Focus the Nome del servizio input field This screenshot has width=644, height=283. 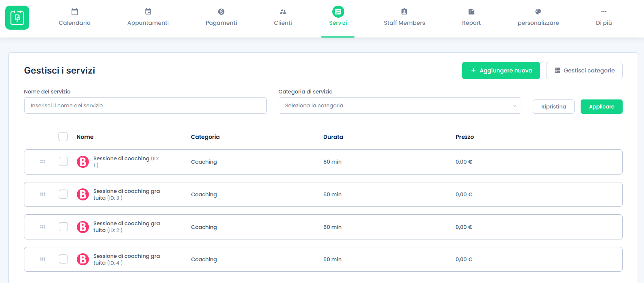(145, 105)
